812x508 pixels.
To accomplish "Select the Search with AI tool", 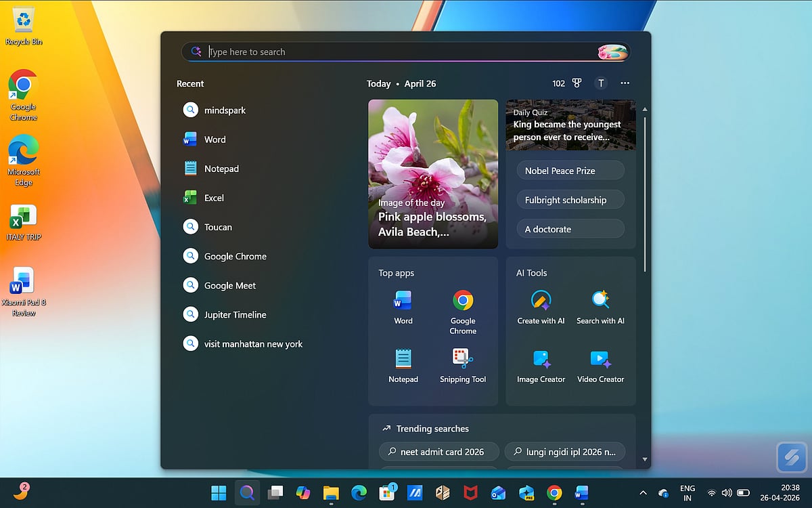I will pos(600,305).
